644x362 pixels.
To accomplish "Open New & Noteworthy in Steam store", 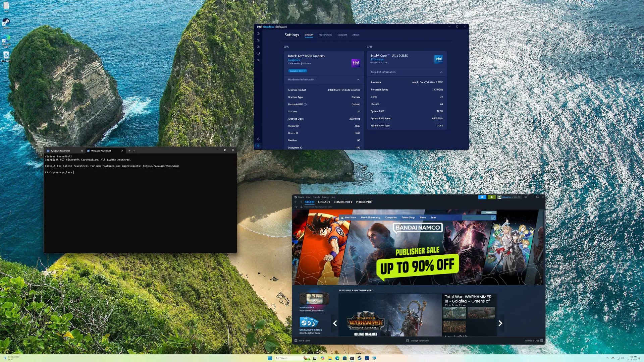I will pos(371,218).
